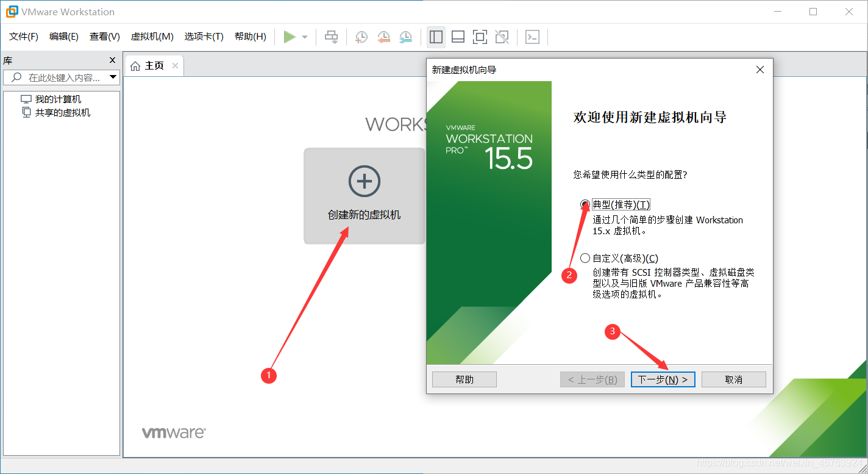Click the Unity mode icon
The width and height of the screenshot is (868, 474).
tap(502, 37)
